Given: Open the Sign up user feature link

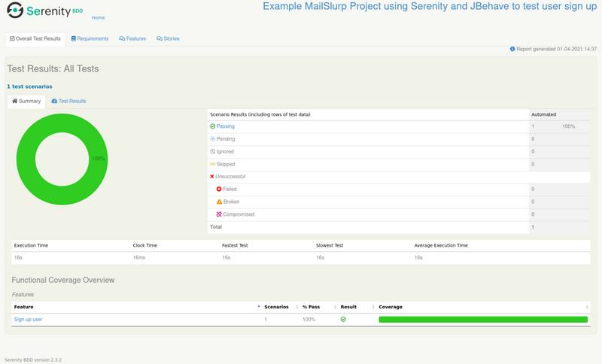Looking at the screenshot, I should click(x=29, y=320).
